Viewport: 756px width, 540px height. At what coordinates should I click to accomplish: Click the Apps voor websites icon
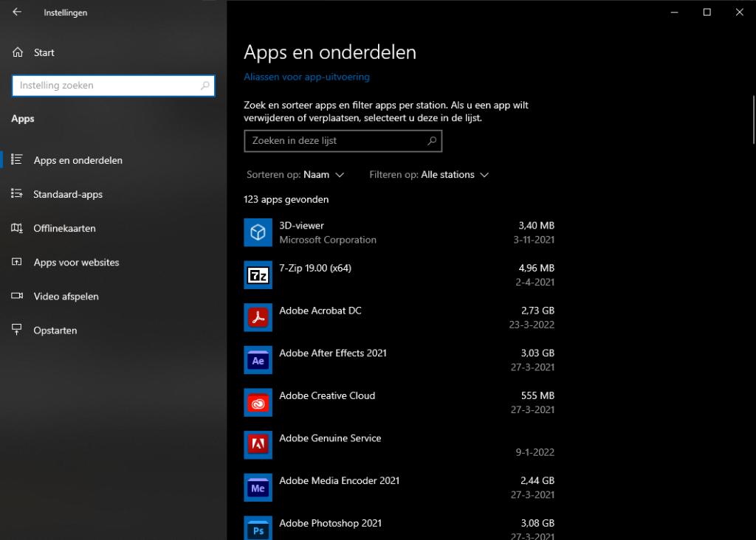tap(17, 262)
